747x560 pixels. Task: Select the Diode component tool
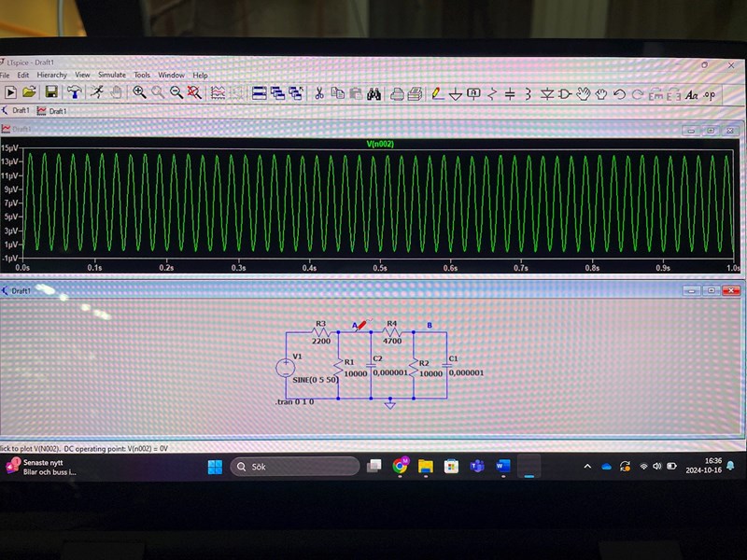pos(546,94)
